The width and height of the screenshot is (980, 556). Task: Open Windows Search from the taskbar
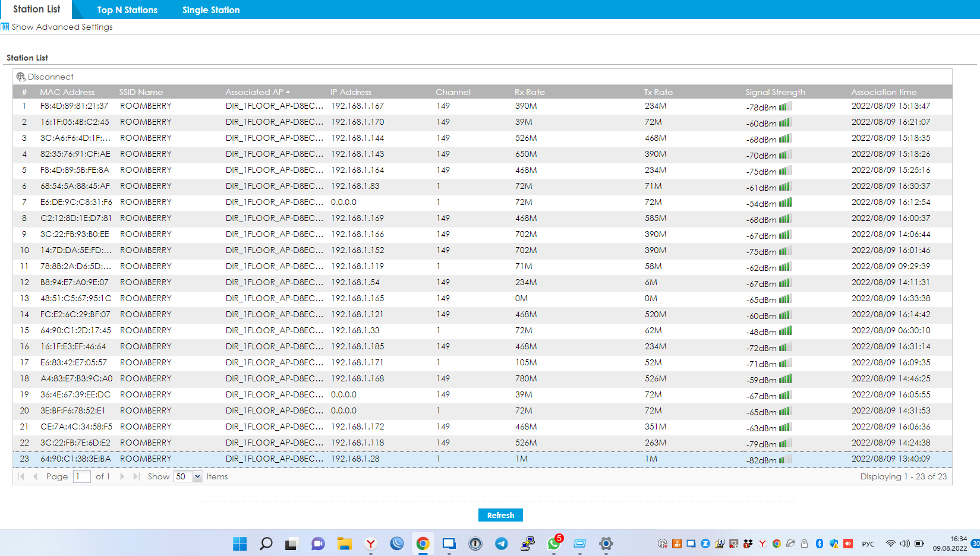[x=266, y=544]
